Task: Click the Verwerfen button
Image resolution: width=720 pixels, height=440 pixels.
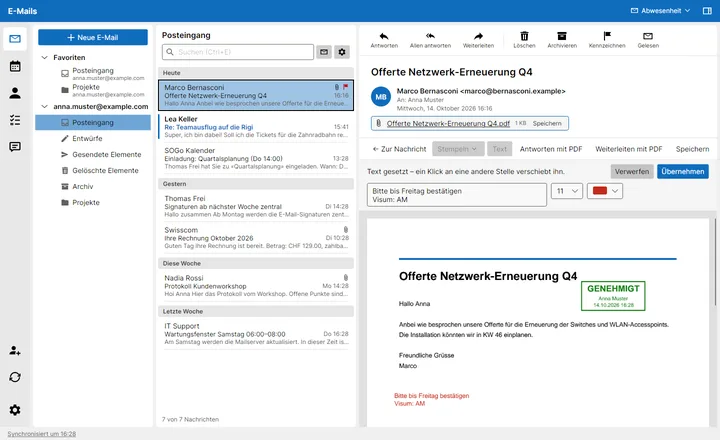Action: [x=632, y=171]
